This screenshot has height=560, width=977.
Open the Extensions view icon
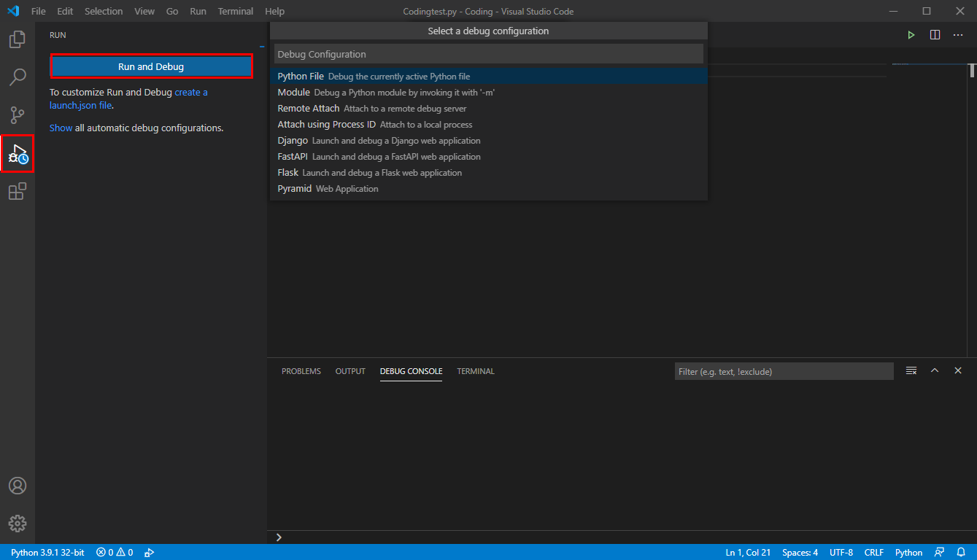pyautogui.click(x=18, y=192)
